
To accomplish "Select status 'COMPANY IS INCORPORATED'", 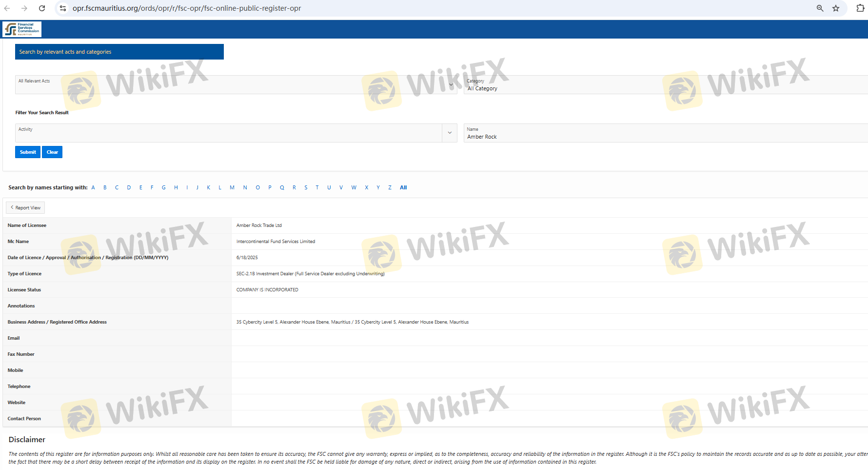I will pyautogui.click(x=267, y=290).
